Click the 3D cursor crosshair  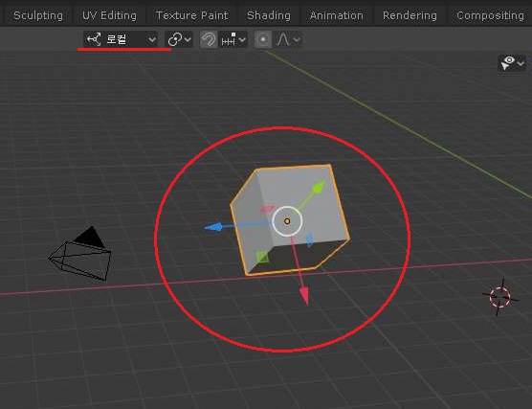click(500, 297)
